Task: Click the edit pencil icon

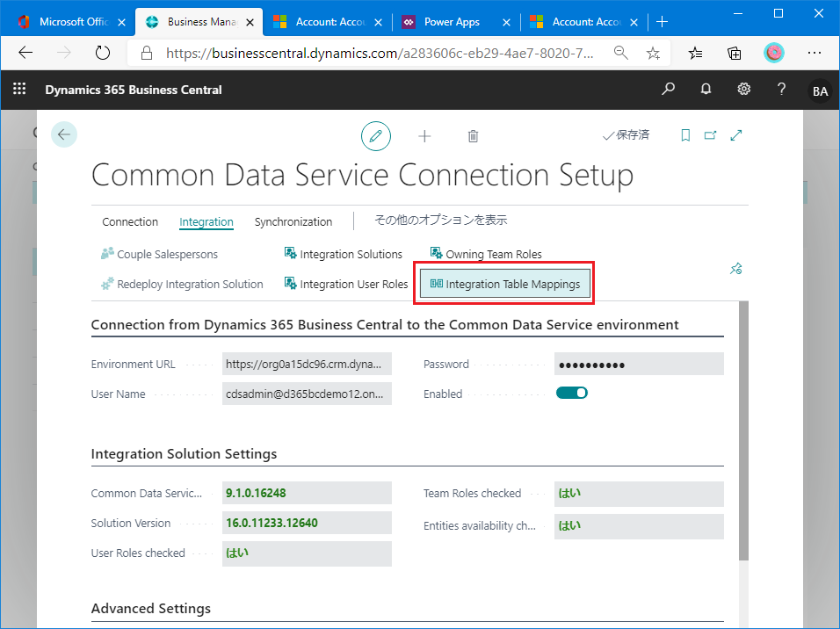Action: tap(375, 136)
